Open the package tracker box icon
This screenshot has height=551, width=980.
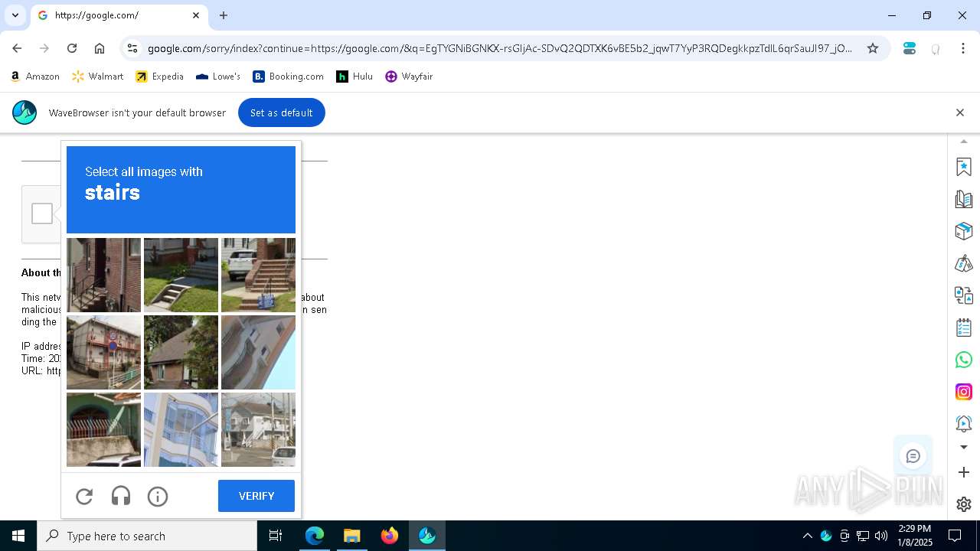(x=964, y=231)
